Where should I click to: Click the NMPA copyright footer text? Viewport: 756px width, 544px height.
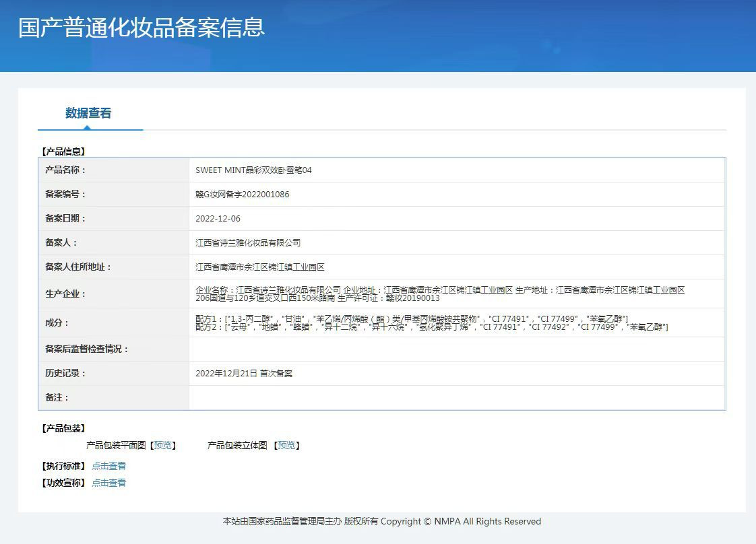click(x=382, y=521)
